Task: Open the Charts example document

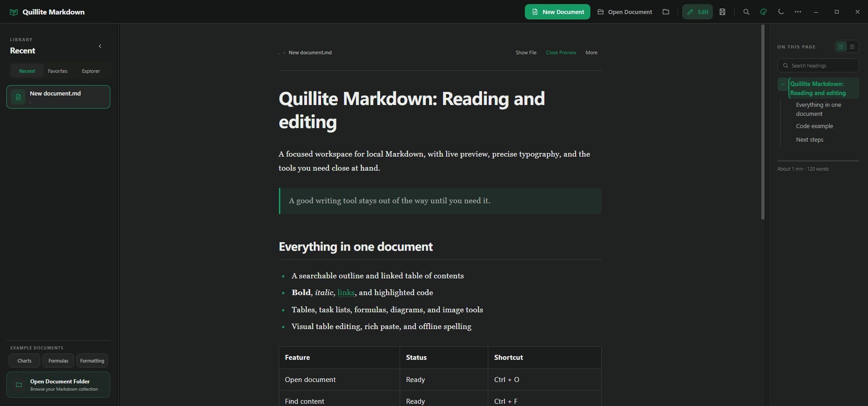Action: pos(24,361)
